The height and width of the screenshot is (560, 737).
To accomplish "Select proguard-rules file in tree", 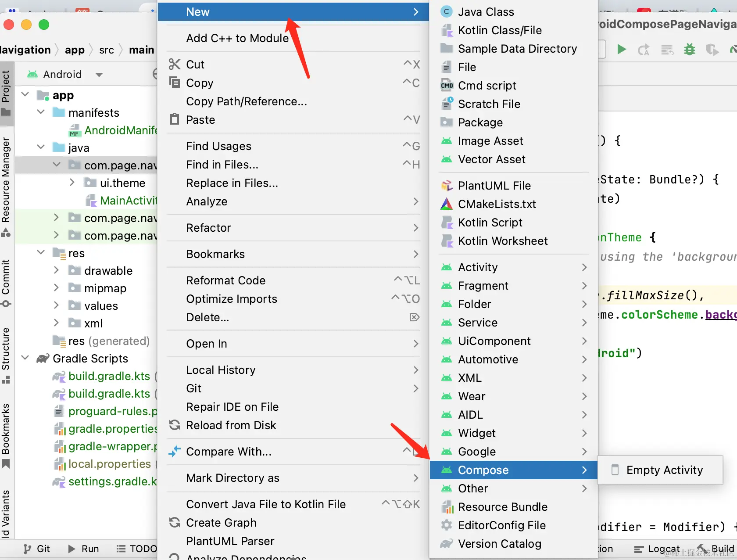I will tap(113, 411).
